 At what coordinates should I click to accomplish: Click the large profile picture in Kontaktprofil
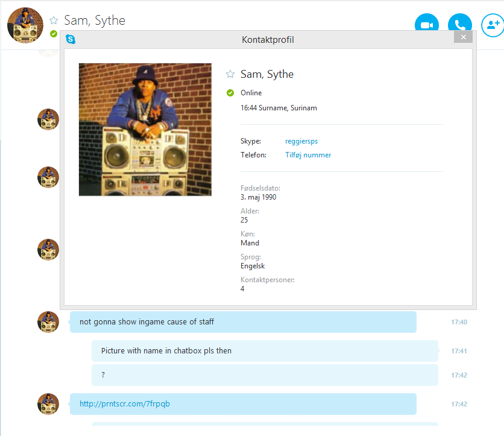tap(145, 130)
